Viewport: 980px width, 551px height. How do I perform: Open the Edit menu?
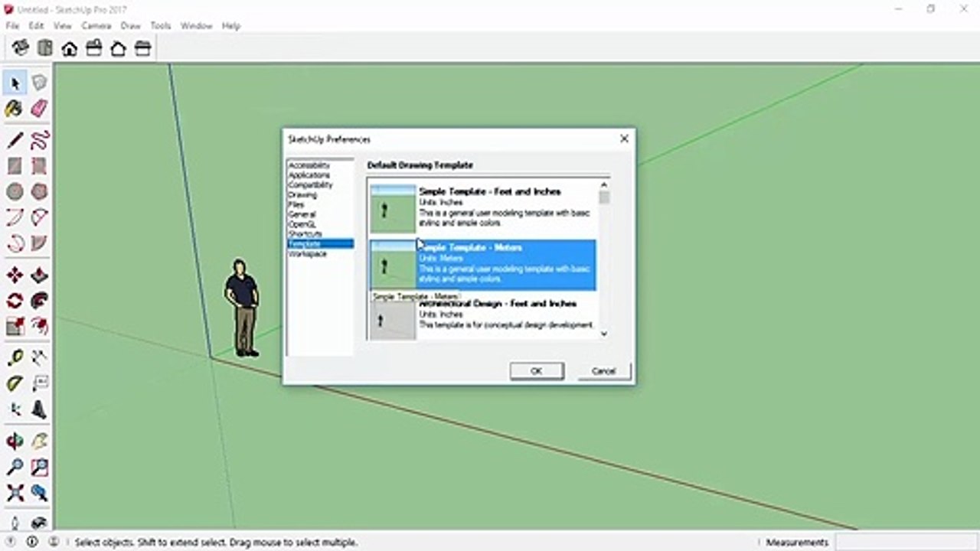(x=36, y=25)
